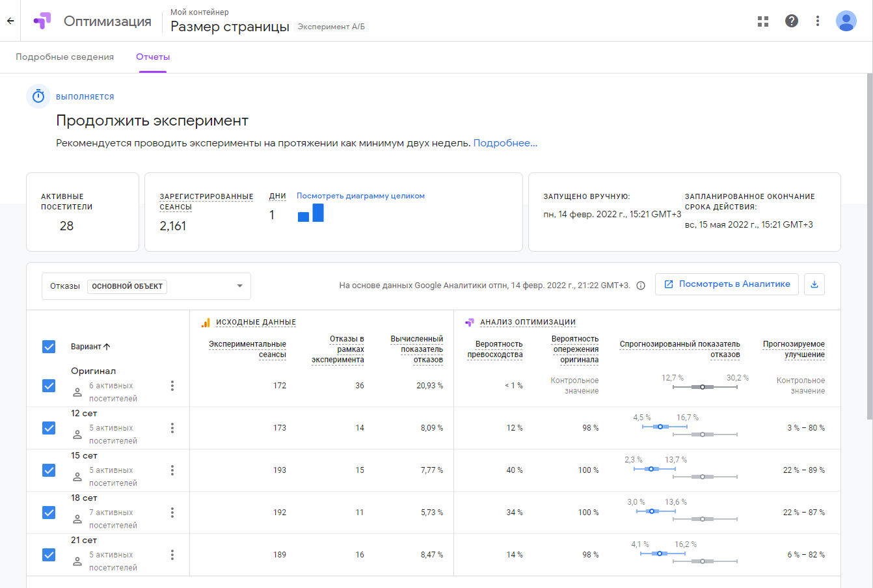Uncheck the 12 сет checkbox
The image size is (873, 588).
coord(49,428)
